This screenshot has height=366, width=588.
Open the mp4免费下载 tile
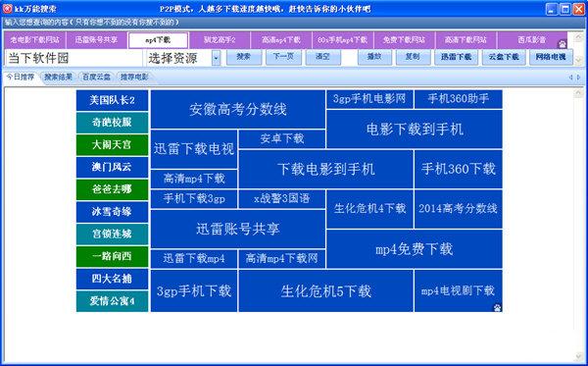coord(415,249)
